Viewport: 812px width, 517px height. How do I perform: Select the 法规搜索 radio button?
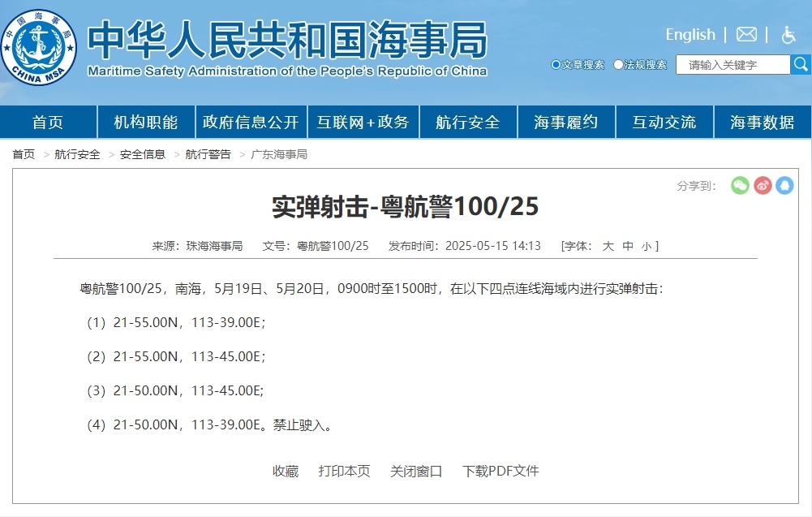pos(618,65)
